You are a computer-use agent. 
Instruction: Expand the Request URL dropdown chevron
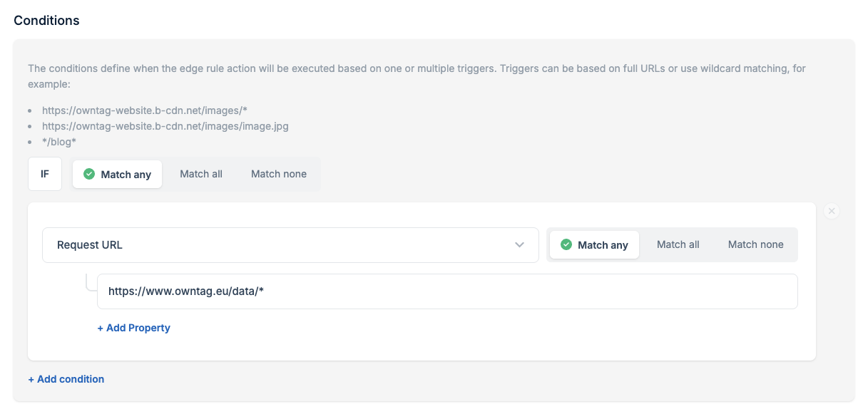coord(519,245)
